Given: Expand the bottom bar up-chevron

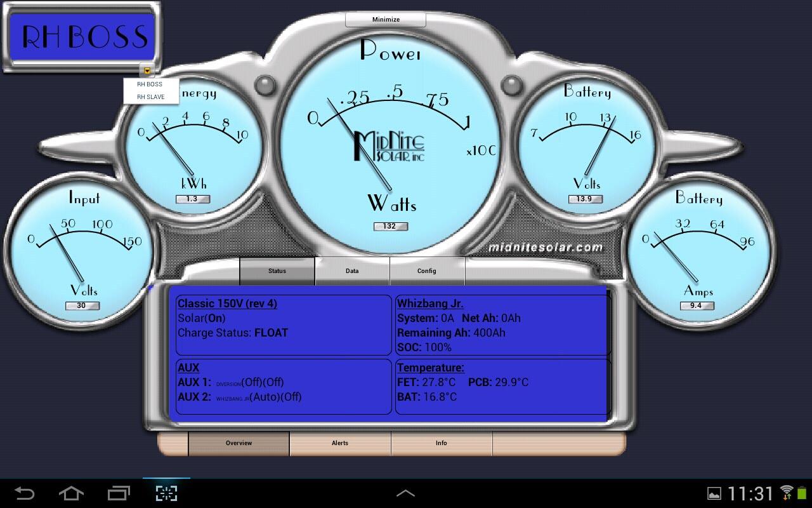Looking at the screenshot, I should pos(405,493).
